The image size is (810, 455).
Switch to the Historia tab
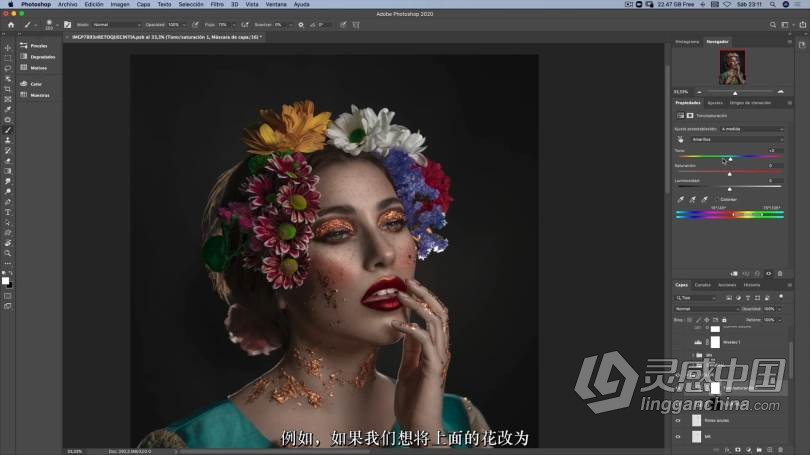(752, 285)
